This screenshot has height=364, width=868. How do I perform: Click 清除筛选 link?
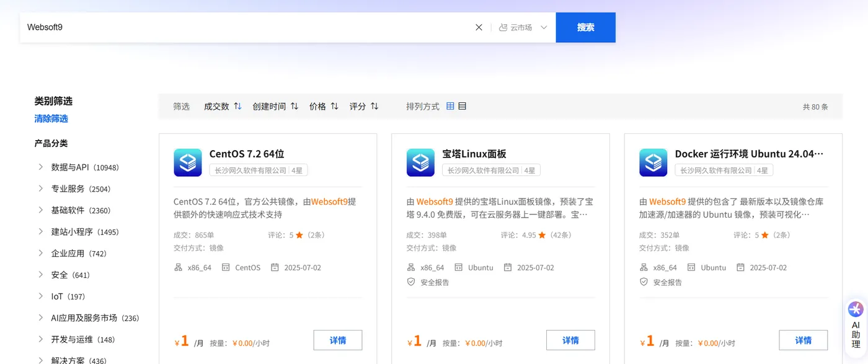(x=51, y=118)
